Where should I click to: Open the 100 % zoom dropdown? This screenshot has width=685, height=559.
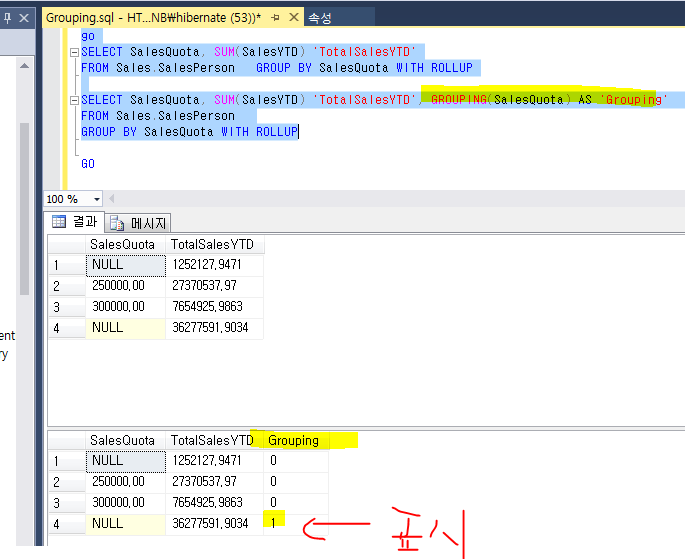click(x=97, y=199)
